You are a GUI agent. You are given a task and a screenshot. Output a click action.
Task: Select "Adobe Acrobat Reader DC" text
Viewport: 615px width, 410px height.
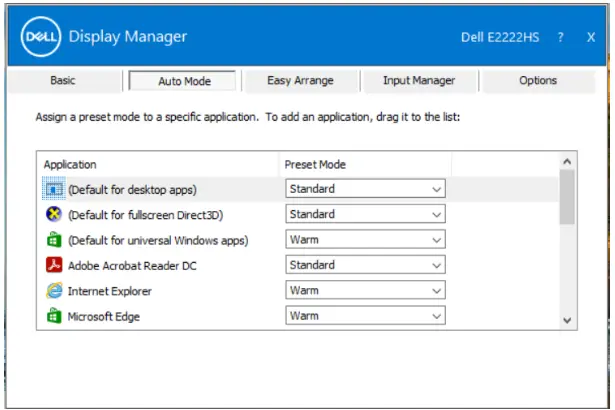tap(132, 266)
